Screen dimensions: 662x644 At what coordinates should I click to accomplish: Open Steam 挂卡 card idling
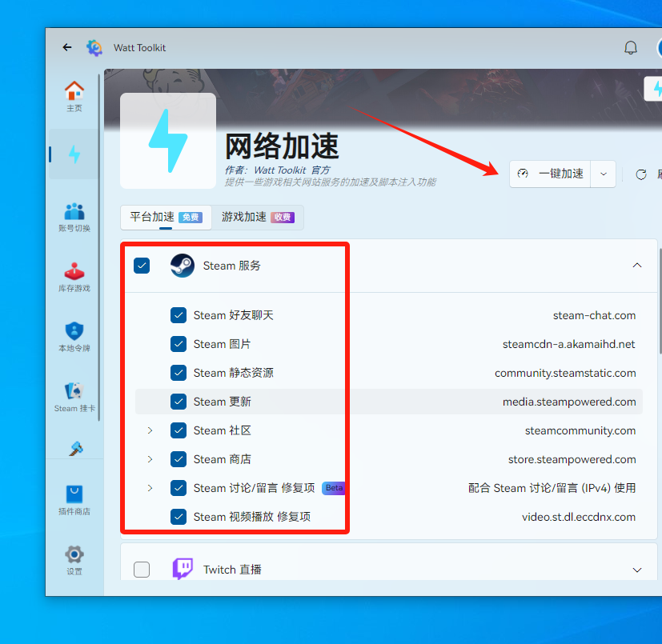(x=74, y=397)
